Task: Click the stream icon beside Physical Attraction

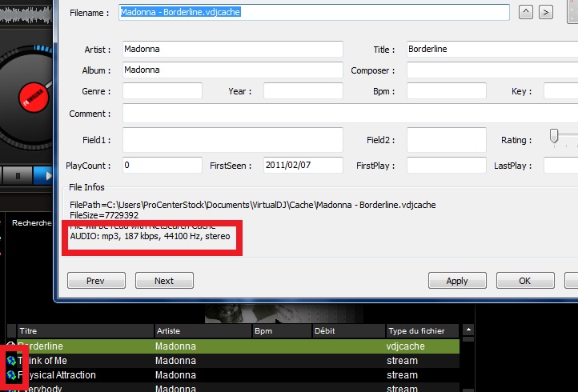Action: click(11, 374)
